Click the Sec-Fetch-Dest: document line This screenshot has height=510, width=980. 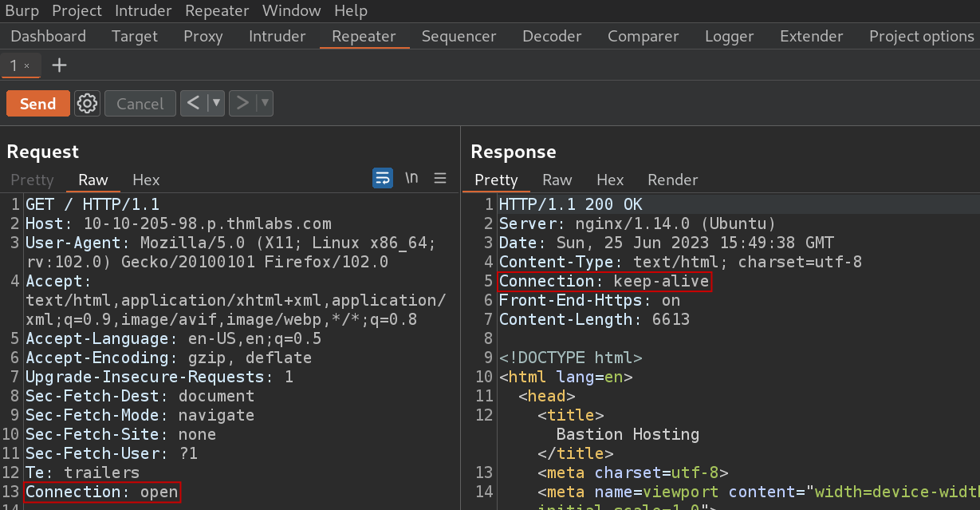(x=140, y=396)
